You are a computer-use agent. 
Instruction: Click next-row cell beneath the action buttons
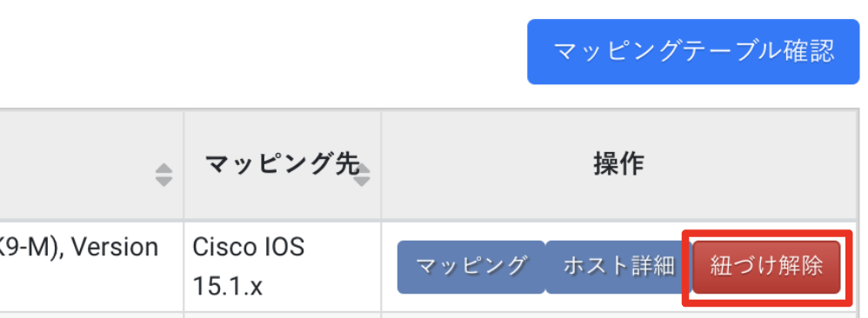[x=620, y=315]
